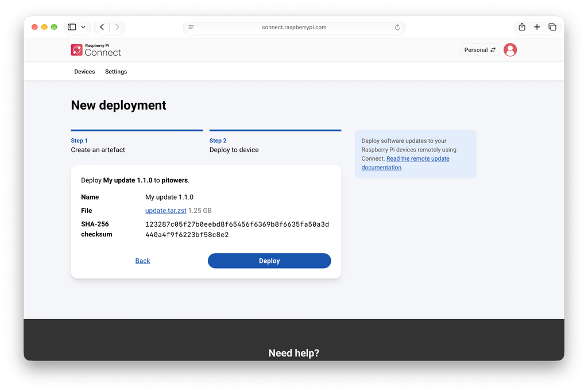Click the SHA-256 checksum hash value

point(237,230)
